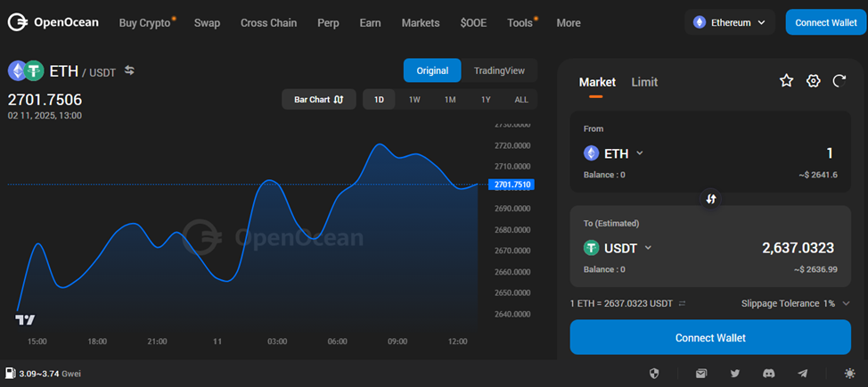This screenshot has width=868, height=387.
Task: Click 1 ETH = 2637.0323 USDT text
Action: [x=621, y=303]
